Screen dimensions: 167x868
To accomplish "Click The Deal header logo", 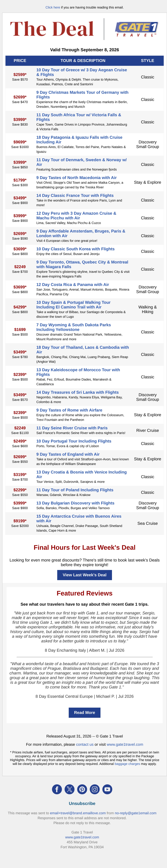I will pos(52,29).
